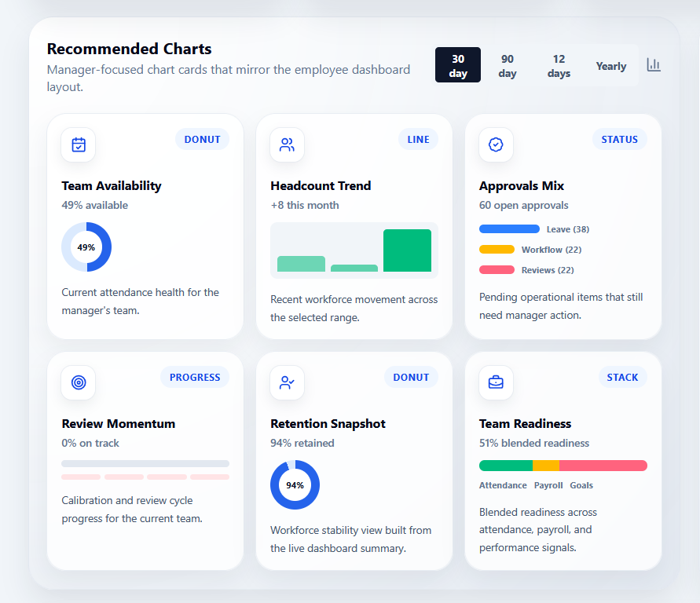
Task: Click the '+8 this month' text
Action: point(305,205)
